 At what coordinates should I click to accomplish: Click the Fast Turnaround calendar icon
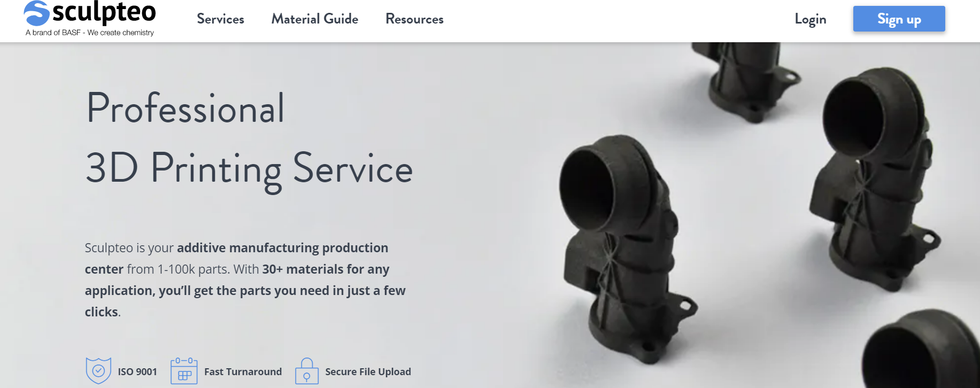pos(184,371)
